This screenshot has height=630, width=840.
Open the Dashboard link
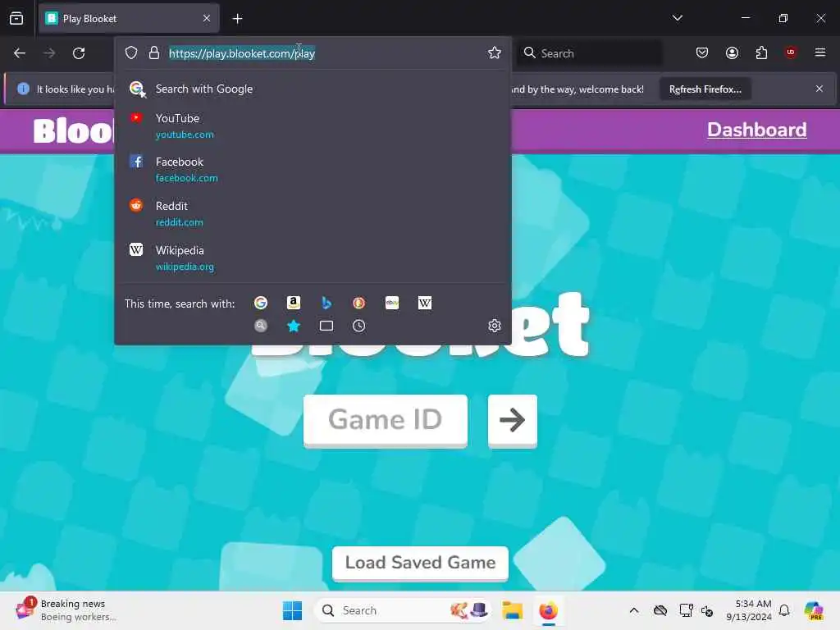756,130
